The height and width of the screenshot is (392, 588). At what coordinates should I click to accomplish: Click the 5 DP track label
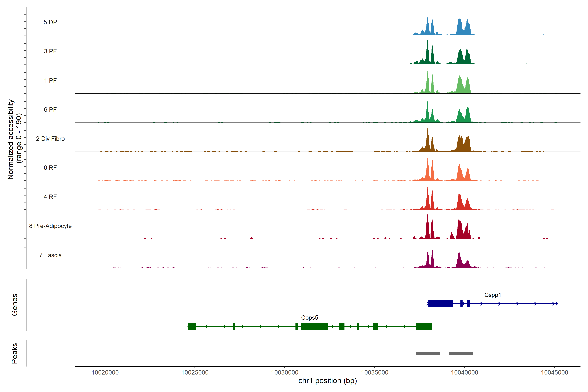50,22
